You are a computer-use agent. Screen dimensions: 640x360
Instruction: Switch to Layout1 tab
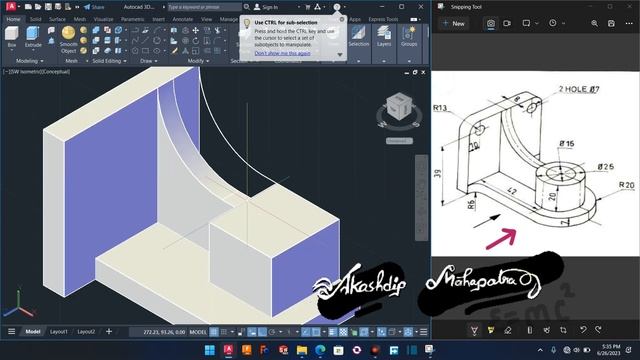coord(58,332)
